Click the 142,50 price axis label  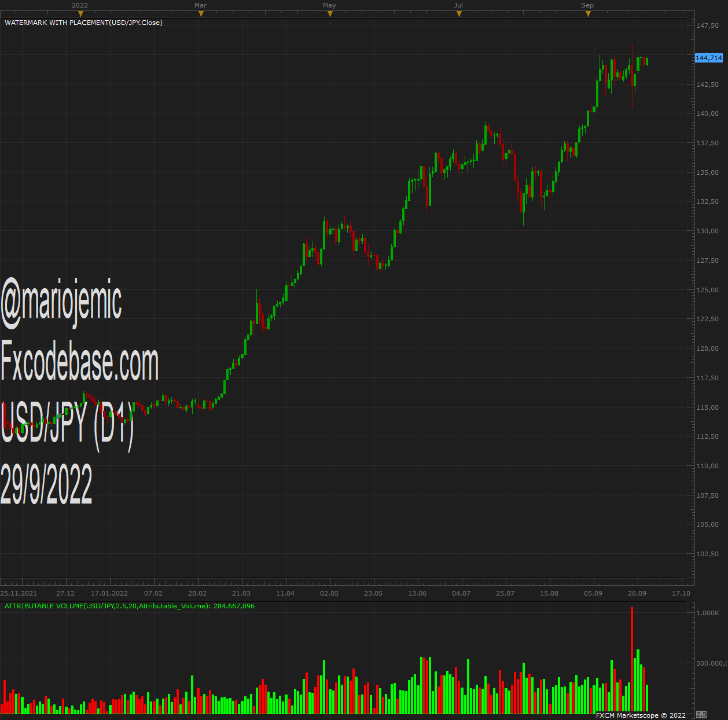click(708, 85)
